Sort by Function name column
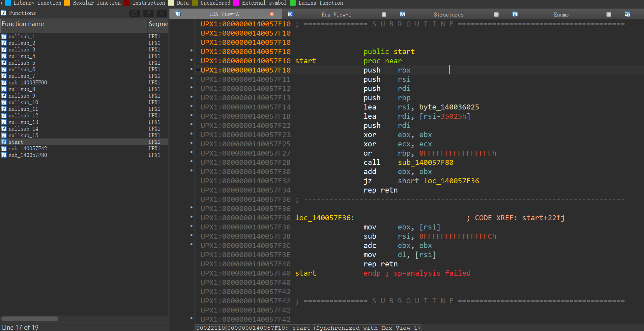 tap(74, 24)
